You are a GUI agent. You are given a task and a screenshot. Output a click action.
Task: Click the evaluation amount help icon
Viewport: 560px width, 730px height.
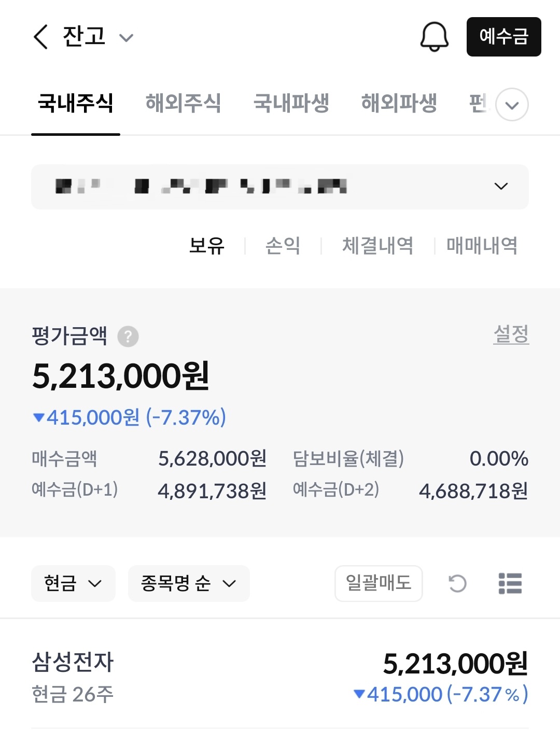coord(128,336)
